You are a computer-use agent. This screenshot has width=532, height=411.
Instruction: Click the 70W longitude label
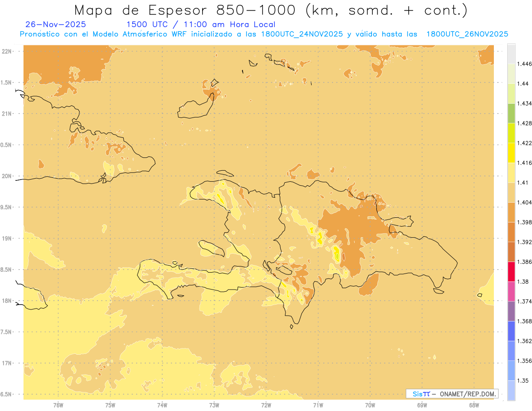pyautogui.click(x=370, y=405)
